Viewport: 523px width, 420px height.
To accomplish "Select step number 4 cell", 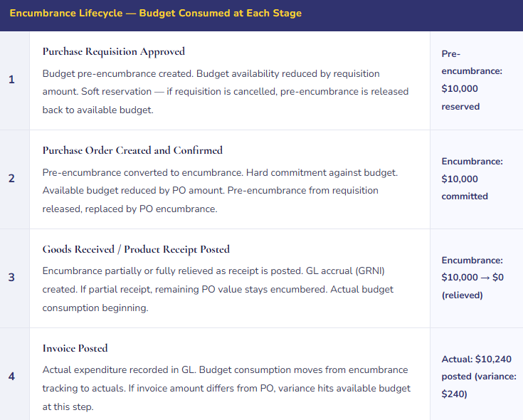I will (x=11, y=376).
